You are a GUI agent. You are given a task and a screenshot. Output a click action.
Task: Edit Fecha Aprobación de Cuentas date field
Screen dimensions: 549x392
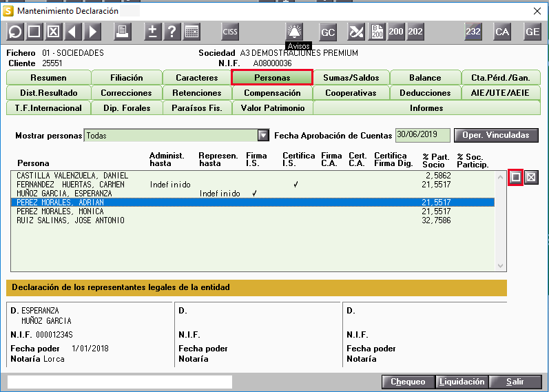click(x=423, y=135)
